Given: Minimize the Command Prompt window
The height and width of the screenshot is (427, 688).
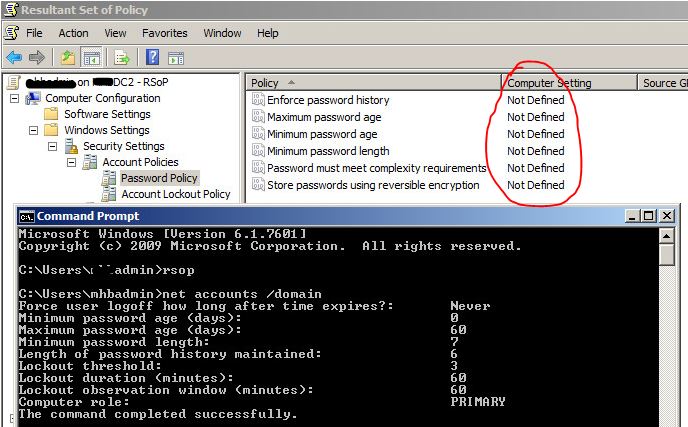Looking at the screenshot, I should click(631, 216).
